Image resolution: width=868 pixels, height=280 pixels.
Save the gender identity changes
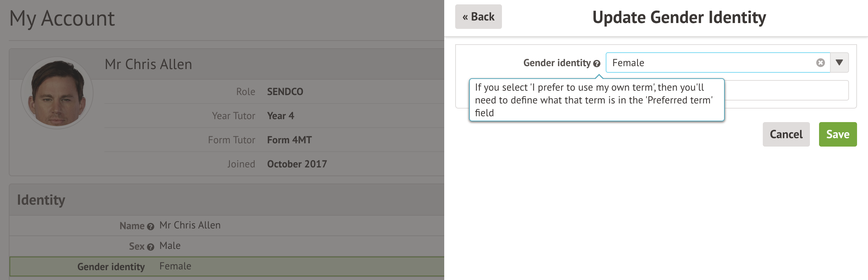[837, 135]
